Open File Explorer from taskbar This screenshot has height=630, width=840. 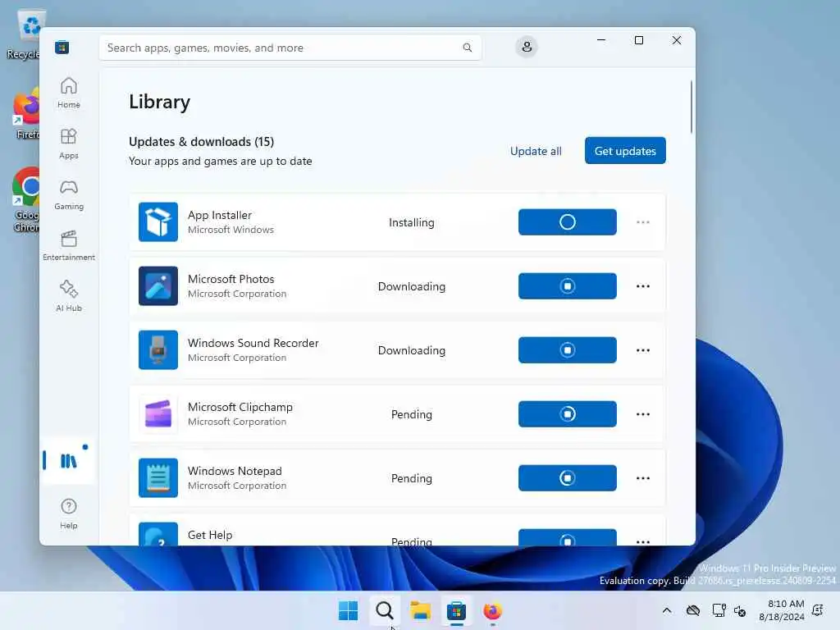click(421, 610)
